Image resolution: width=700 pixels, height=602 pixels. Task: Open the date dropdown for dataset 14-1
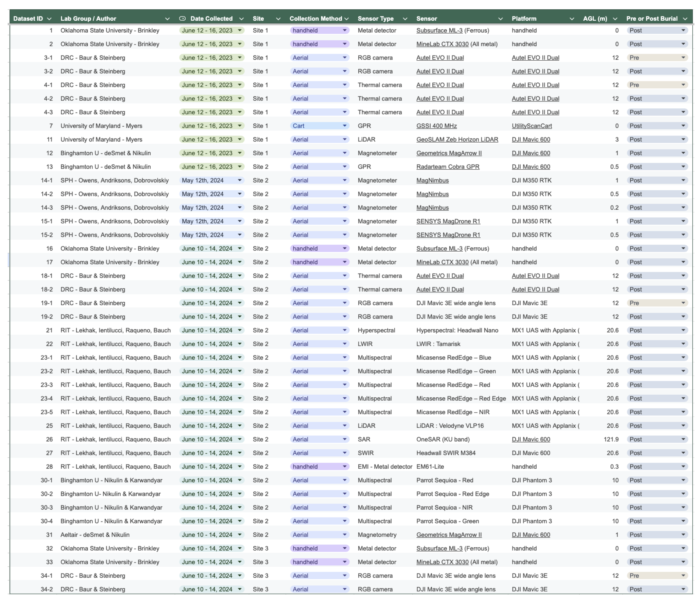coord(211,180)
